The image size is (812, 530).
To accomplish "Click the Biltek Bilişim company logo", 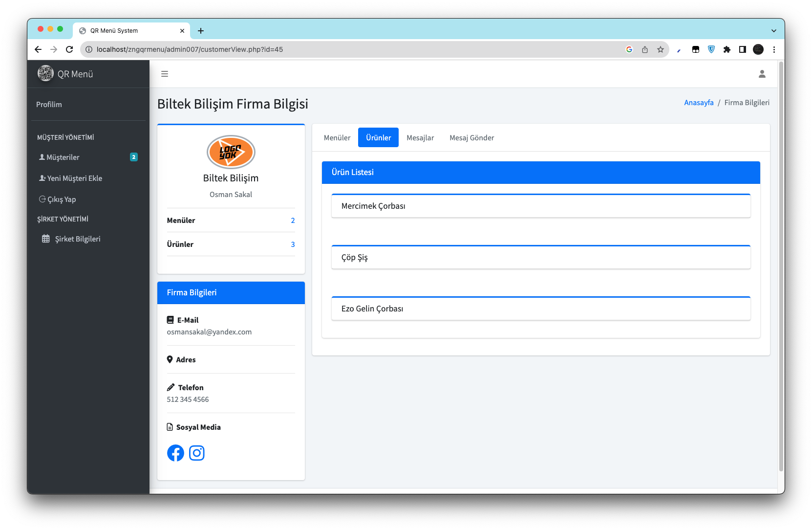I will 231,152.
